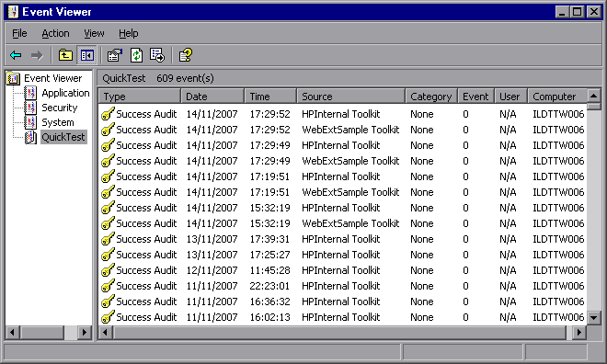
Task: Click the Up one level folder icon
Action: point(65,55)
